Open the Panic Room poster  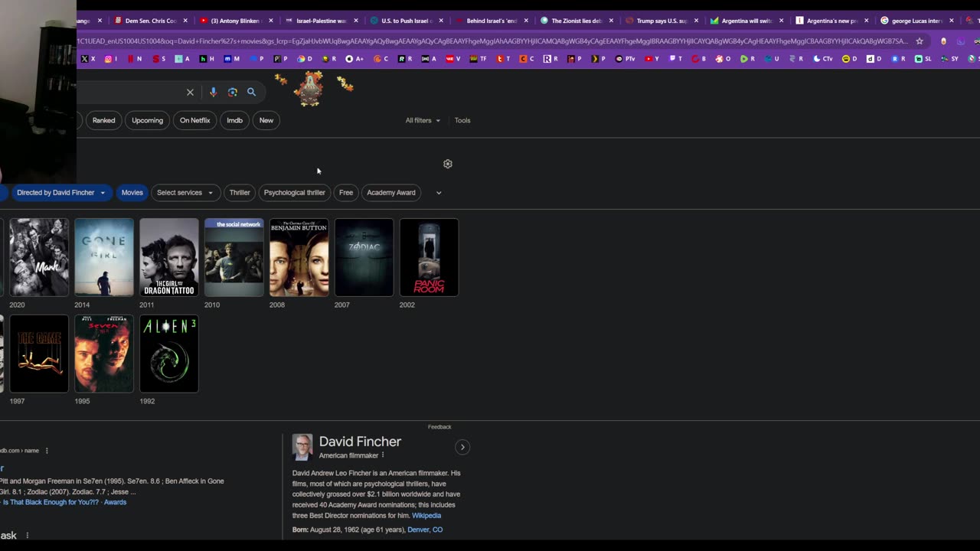point(429,257)
